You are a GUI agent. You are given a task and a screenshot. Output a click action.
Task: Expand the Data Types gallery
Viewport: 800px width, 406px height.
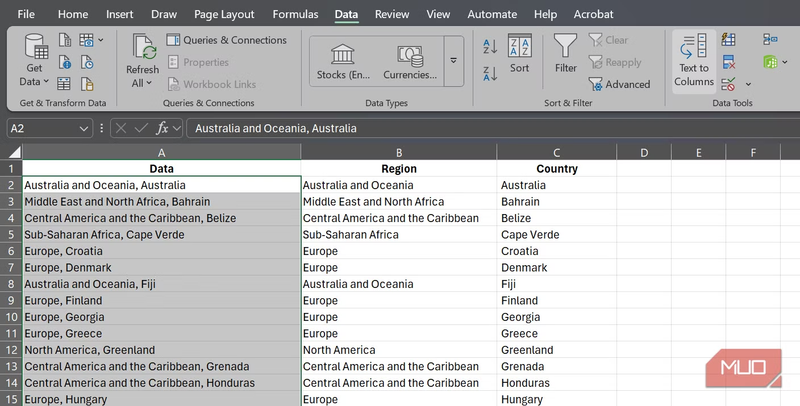[x=455, y=60]
